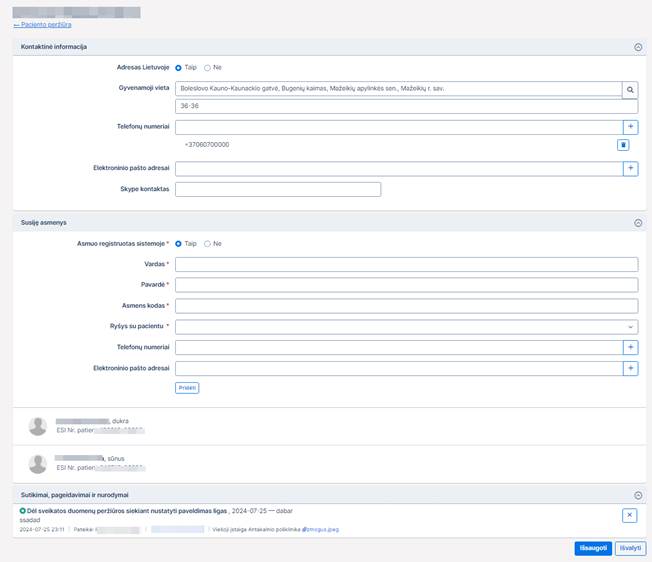
Task: Focus the Skype kontaktas input field
Action: point(278,189)
